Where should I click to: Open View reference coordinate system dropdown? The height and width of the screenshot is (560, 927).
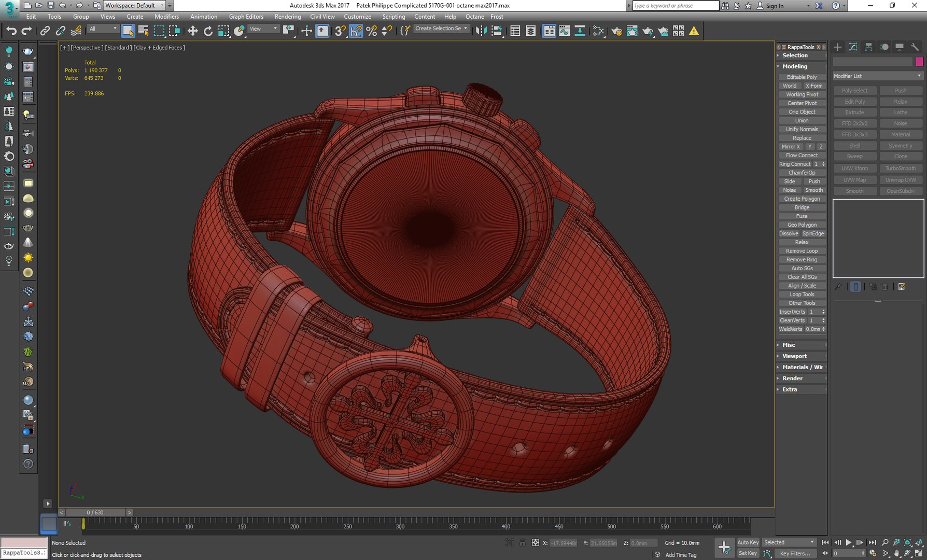click(x=263, y=29)
